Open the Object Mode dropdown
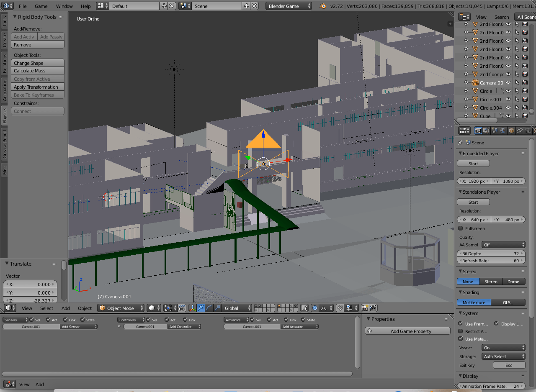Image resolution: width=536 pixels, height=392 pixels. (x=121, y=308)
